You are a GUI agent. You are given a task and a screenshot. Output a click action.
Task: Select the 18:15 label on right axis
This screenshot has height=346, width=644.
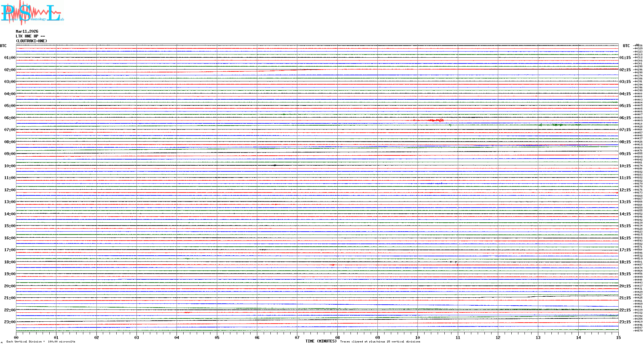(625, 262)
